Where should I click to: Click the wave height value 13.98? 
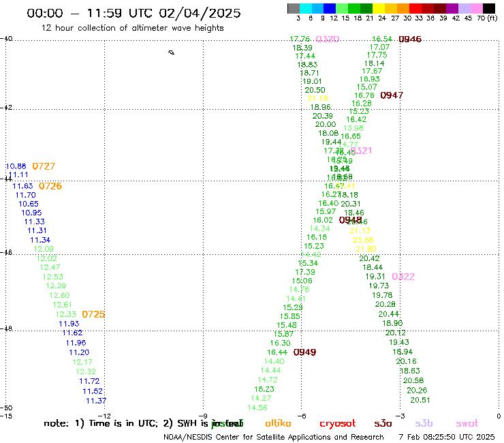[353, 128]
